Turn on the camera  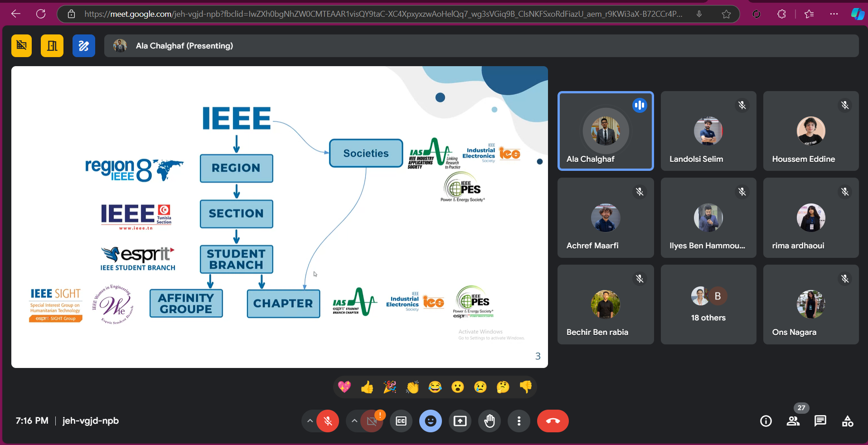pyautogui.click(x=372, y=421)
